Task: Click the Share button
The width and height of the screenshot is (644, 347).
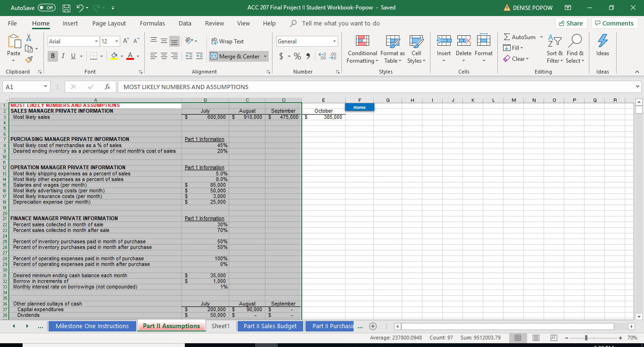Action: (571, 23)
